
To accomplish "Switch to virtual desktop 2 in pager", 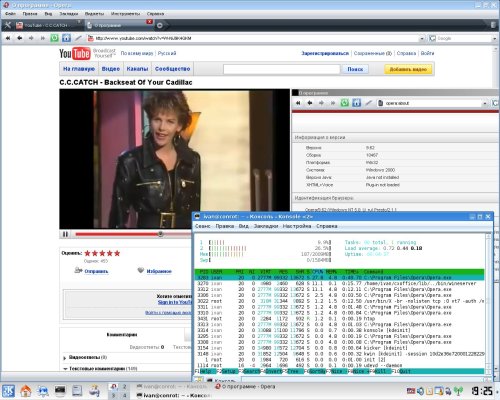I will click(124, 387).
